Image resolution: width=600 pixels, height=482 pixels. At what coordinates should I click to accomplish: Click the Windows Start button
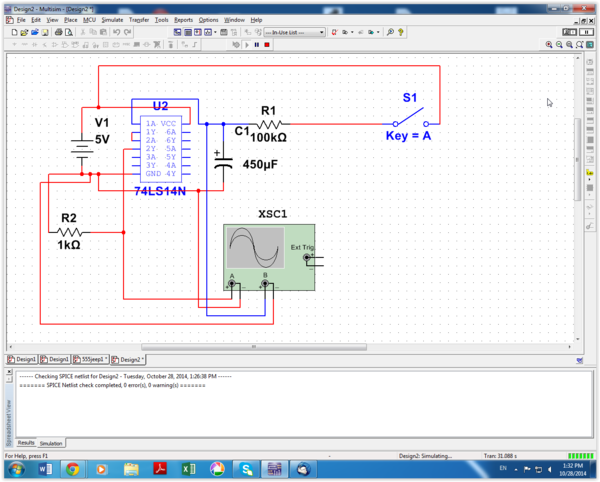(16, 469)
